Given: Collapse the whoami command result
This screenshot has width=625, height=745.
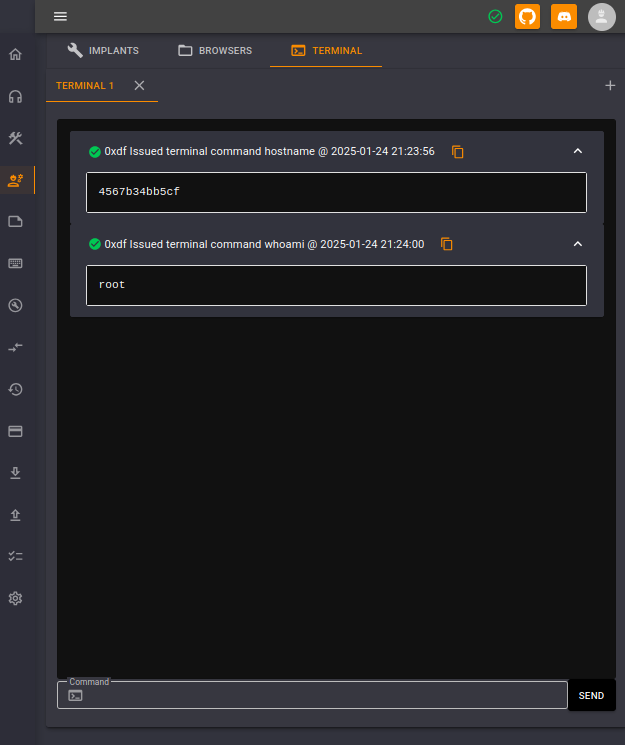Looking at the screenshot, I should (577, 244).
